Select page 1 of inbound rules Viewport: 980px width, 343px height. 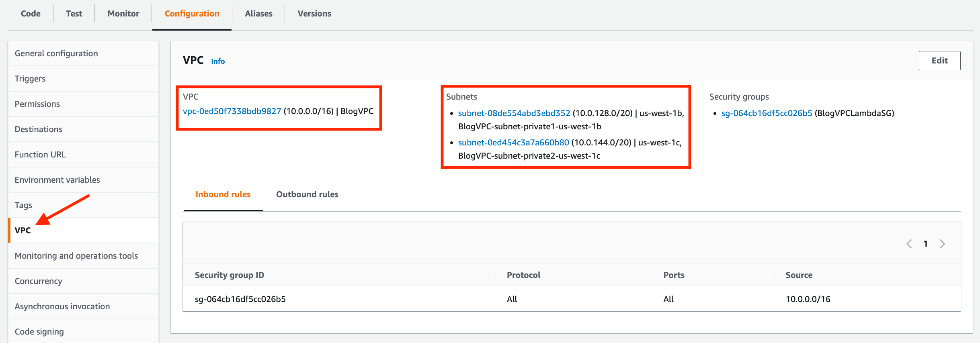point(926,243)
